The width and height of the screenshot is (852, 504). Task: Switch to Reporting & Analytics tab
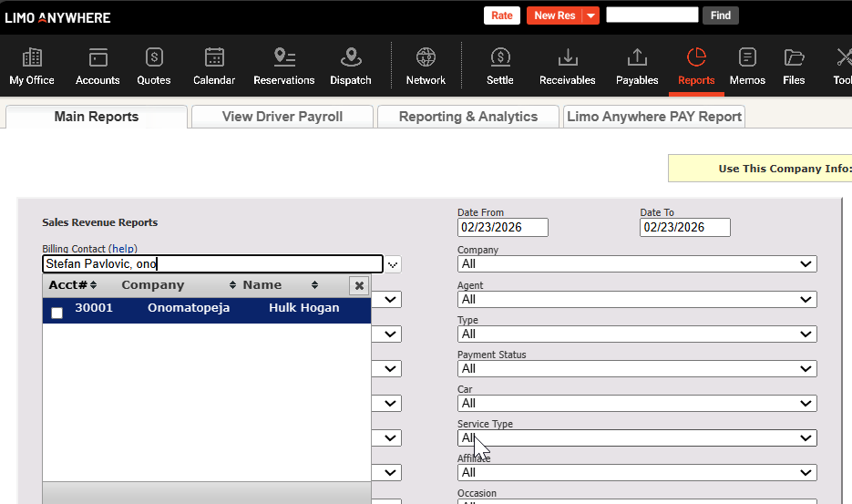(467, 117)
